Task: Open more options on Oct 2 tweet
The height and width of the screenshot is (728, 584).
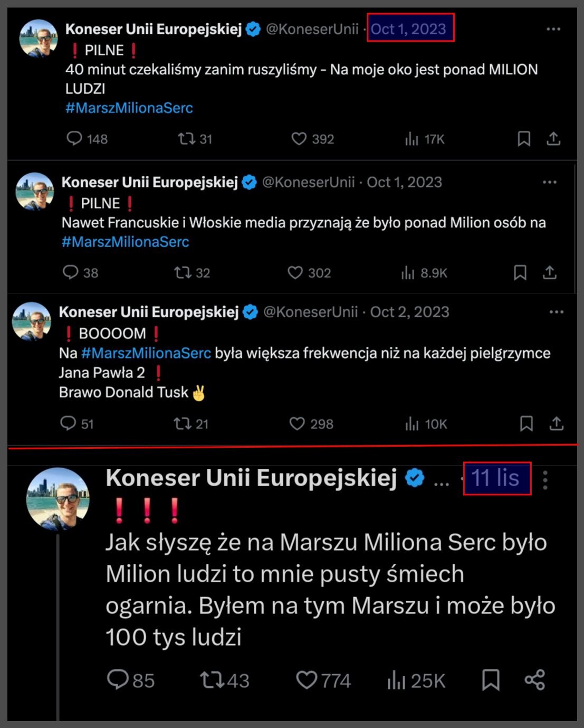Action: coord(556,312)
